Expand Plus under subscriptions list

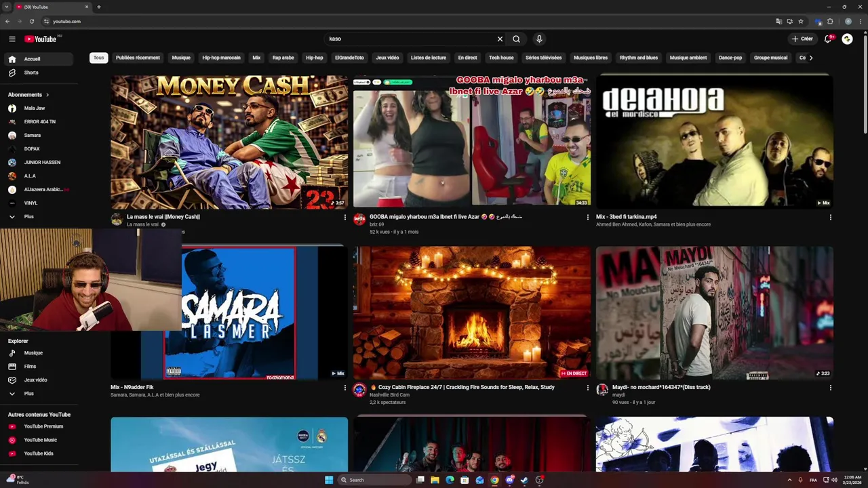37,217
